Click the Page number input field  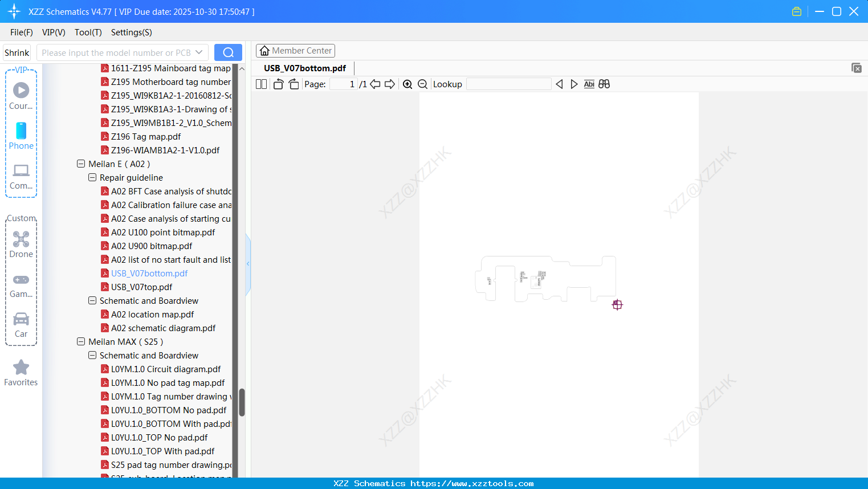point(344,84)
